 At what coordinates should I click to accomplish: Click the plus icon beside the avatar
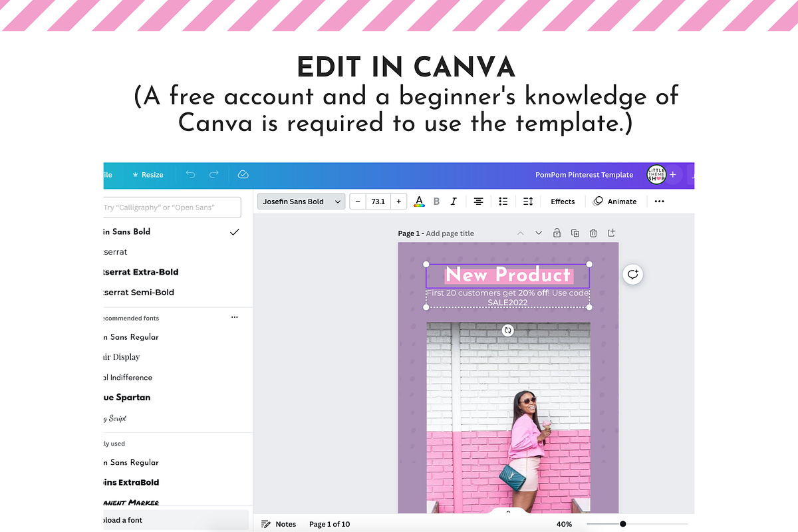pyautogui.click(x=673, y=174)
